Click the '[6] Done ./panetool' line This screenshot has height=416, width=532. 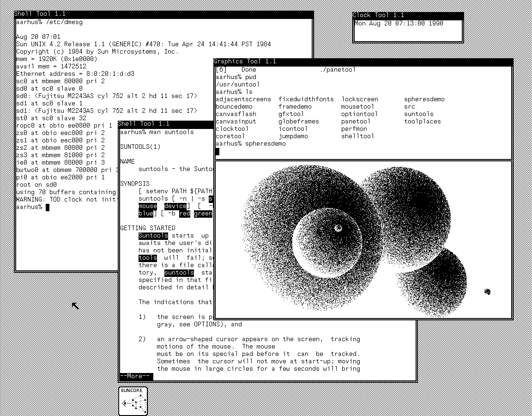click(286, 70)
